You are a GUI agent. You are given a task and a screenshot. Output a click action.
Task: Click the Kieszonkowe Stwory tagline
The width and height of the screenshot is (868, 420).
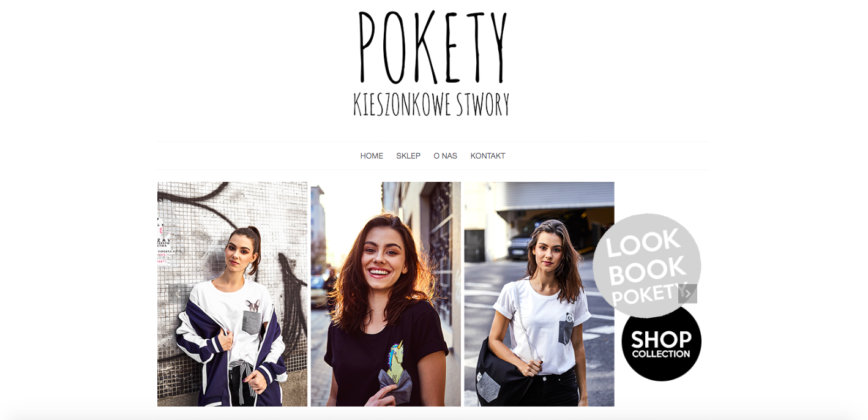point(432,105)
